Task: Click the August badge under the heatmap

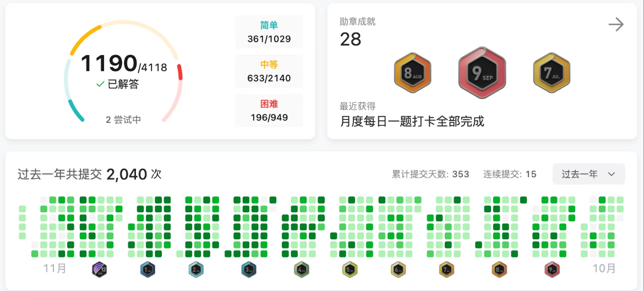Action: [499, 269]
